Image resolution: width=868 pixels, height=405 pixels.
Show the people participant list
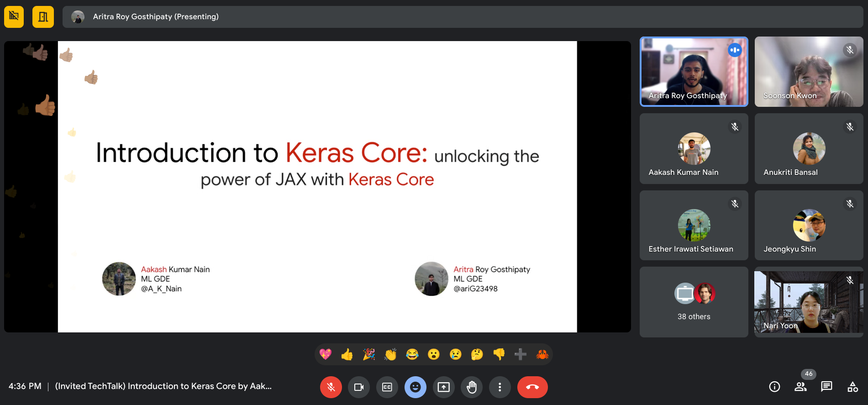click(x=800, y=387)
